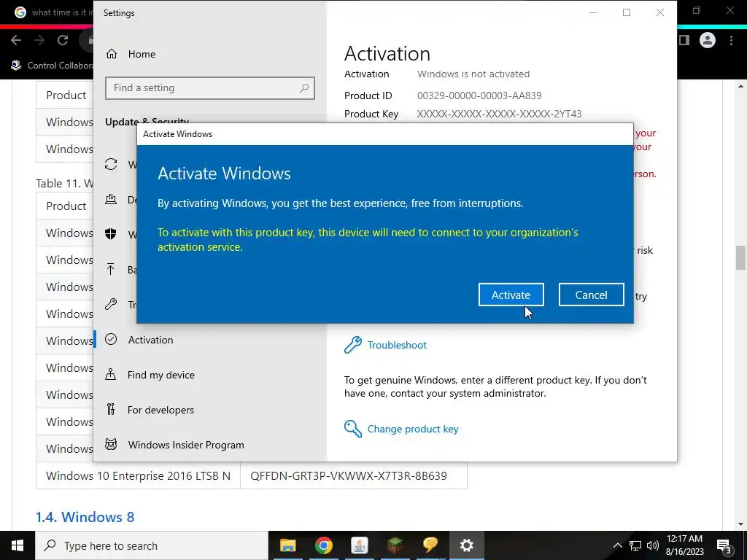Click Chrome's back navigation arrow
The height and width of the screenshot is (560, 747).
pyautogui.click(x=16, y=41)
